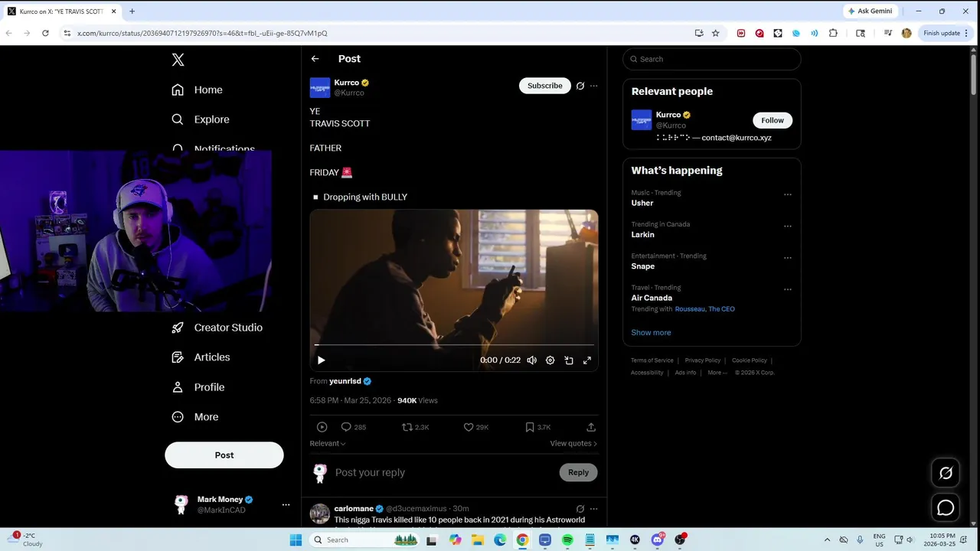Open the floating messages chat button

946,507
